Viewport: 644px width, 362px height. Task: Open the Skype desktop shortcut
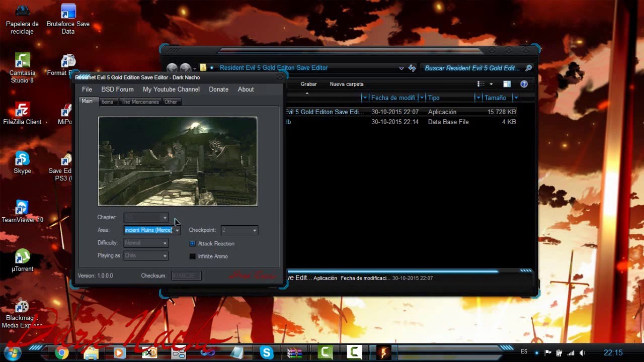coord(22,162)
